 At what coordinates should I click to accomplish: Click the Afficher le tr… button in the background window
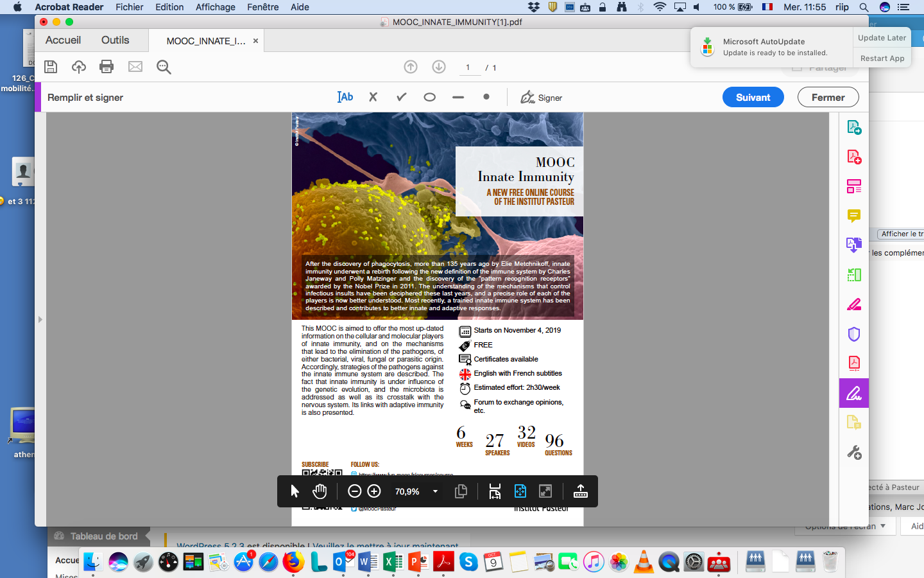coord(901,234)
